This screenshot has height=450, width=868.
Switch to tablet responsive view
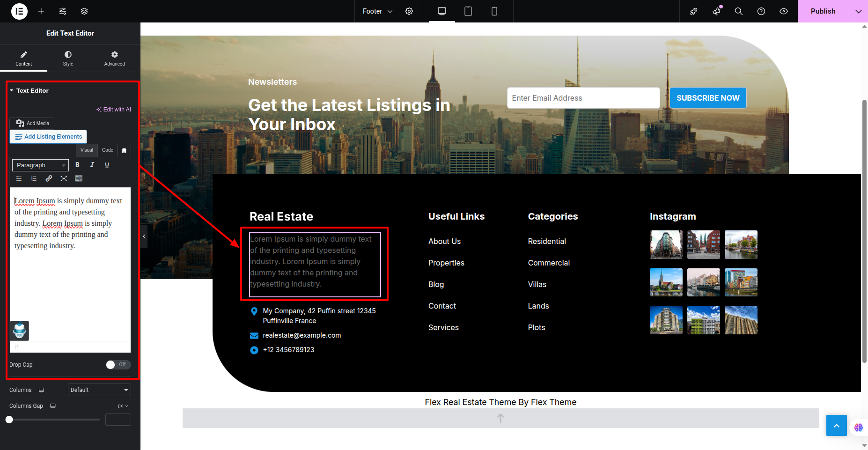point(468,11)
